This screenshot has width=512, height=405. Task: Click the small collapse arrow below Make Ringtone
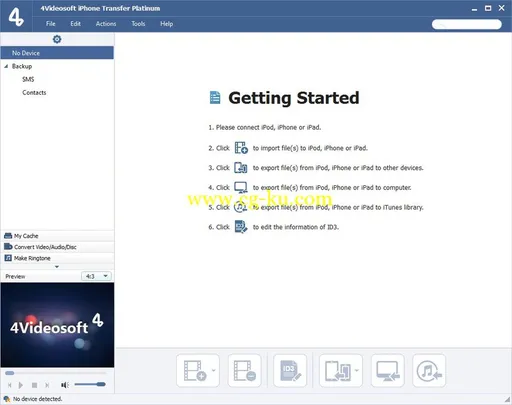[x=57, y=267]
